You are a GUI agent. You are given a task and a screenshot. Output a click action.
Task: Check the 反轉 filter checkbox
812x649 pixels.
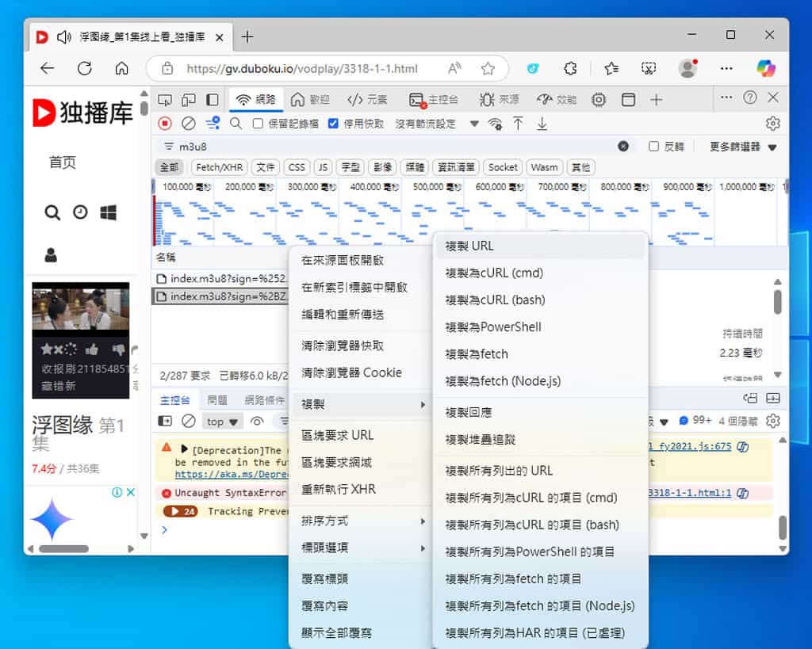653,147
